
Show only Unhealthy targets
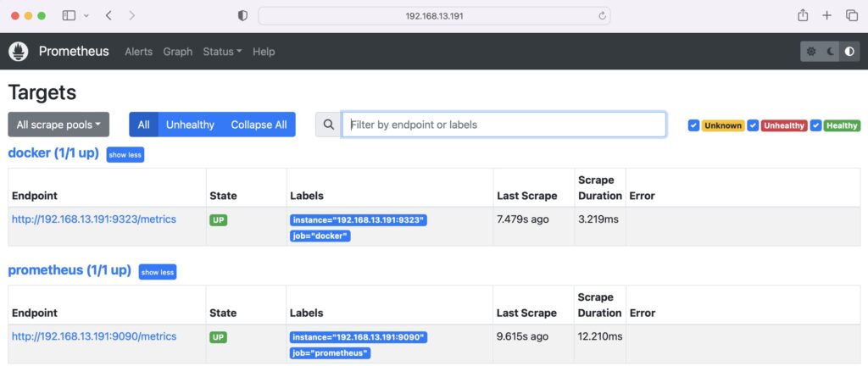[x=190, y=125]
